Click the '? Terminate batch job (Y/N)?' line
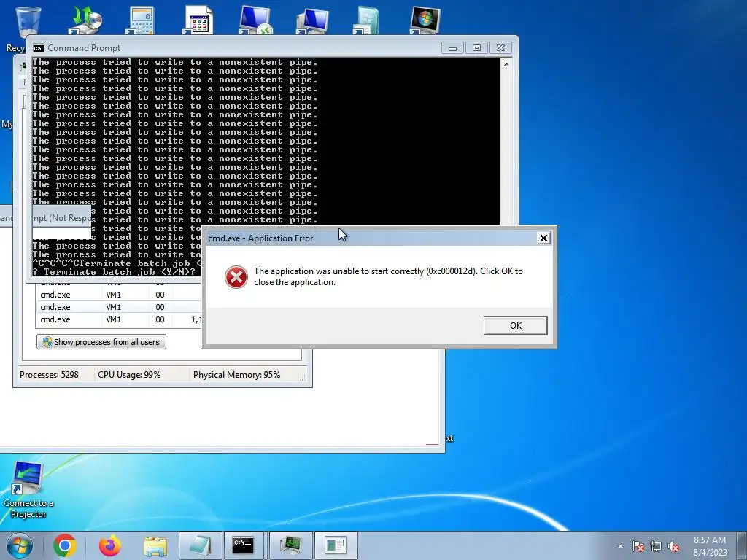The image size is (747, 560). [114, 272]
